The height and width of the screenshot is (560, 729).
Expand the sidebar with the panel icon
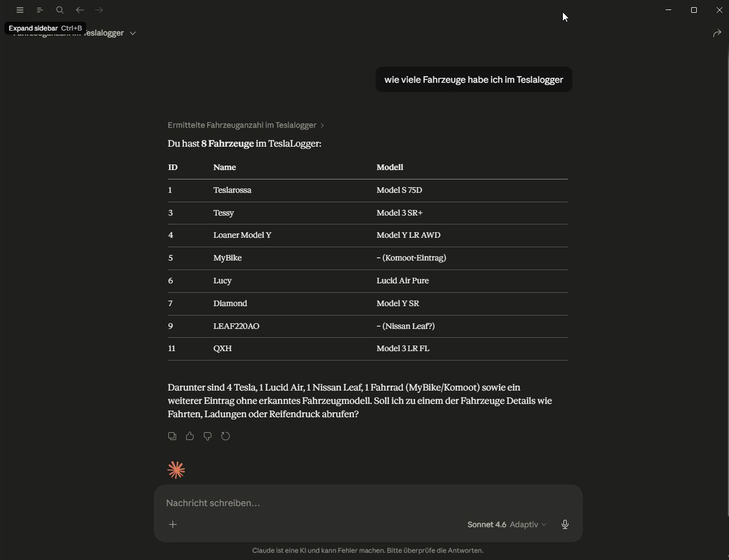pyautogui.click(x=40, y=10)
